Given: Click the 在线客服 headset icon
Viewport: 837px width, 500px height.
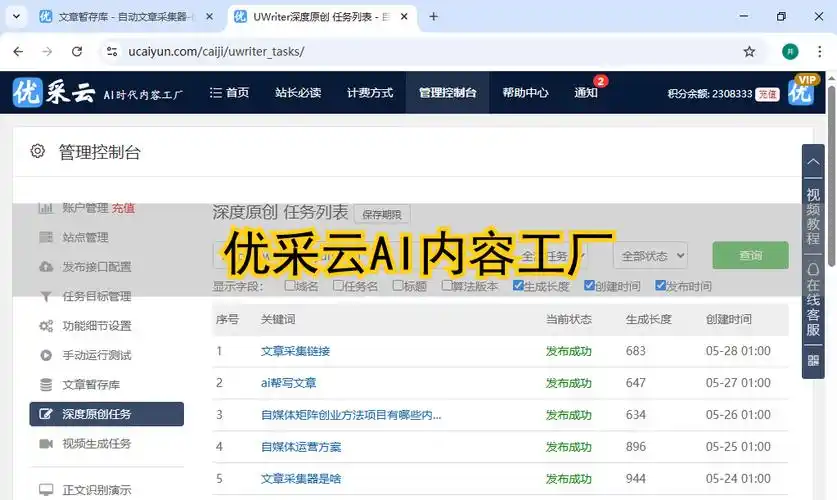Looking at the screenshot, I should 813,269.
